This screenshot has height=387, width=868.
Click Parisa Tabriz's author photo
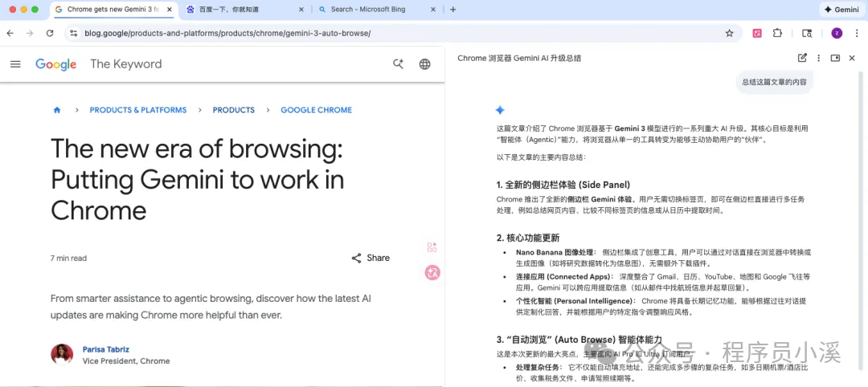[x=62, y=354]
